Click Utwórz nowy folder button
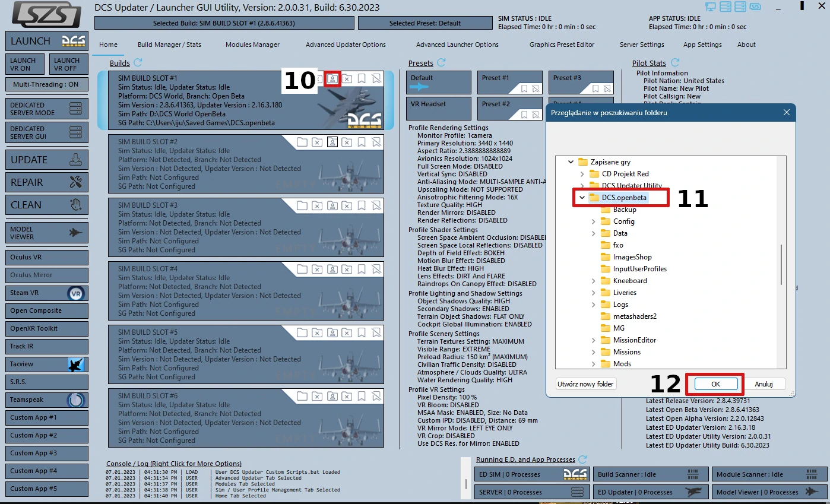830x504 pixels. click(x=586, y=384)
